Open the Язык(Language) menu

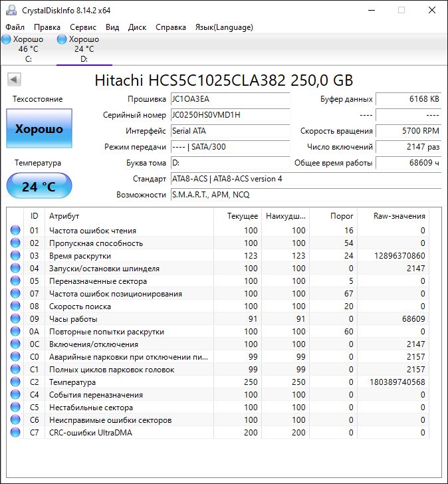[223, 27]
